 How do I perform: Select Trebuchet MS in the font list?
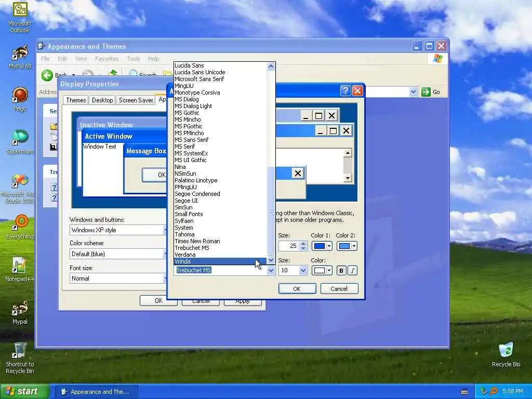pos(220,248)
